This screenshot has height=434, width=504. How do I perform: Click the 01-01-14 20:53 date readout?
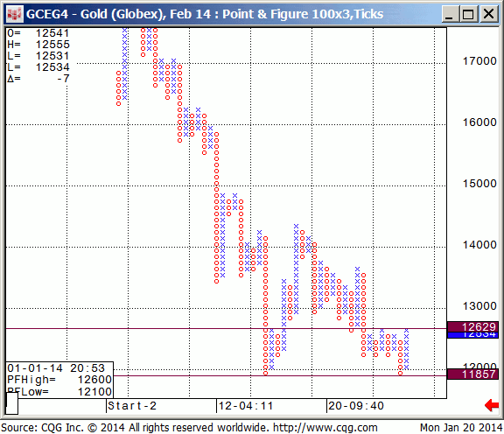(x=56, y=368)
